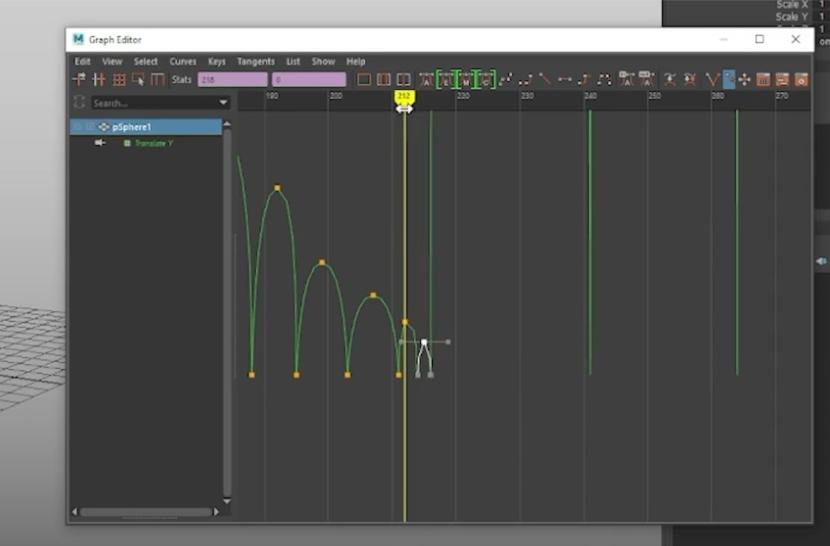The width and height of the screenshot is (830, 546).
Task: Click the icon left of Translate Y
Action: pos(100,143)
